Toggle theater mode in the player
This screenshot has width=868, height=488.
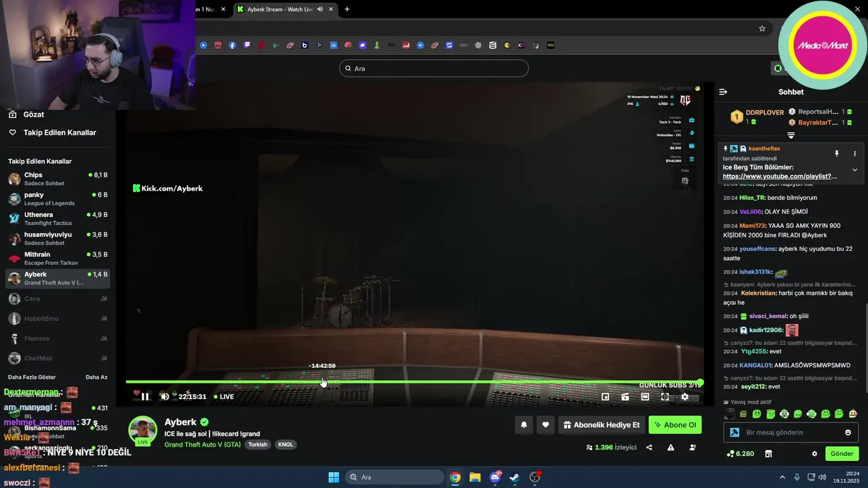point(645,397)
